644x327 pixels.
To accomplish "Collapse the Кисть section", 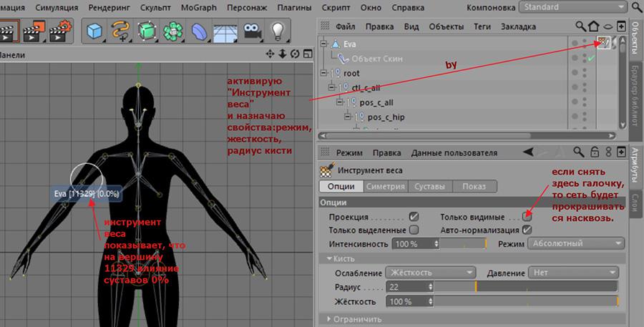I will pos(330,259).
